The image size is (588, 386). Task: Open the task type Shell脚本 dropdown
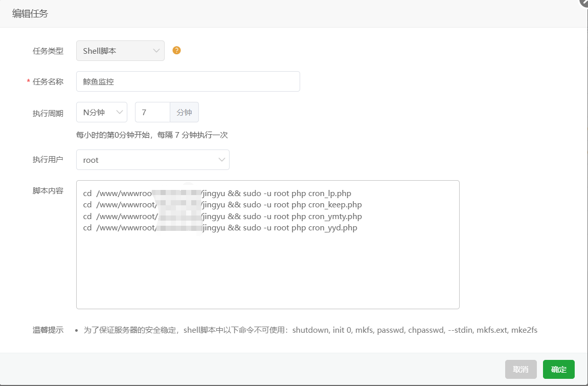(120, 51)
